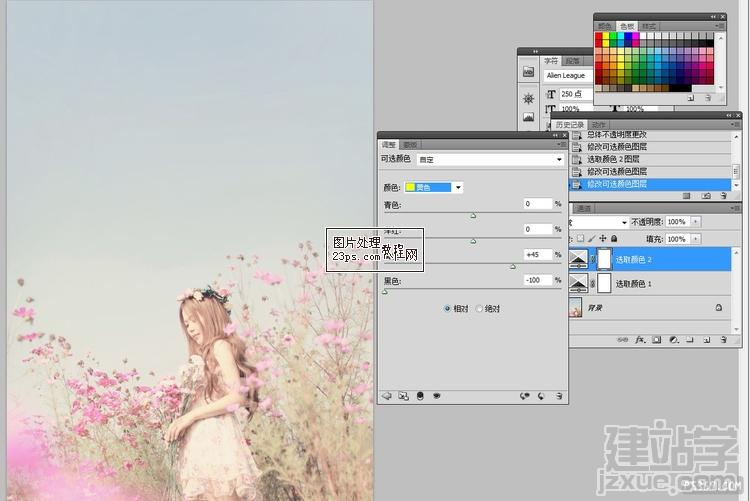750x501 pixels.
Task: Open the sun-wheel panel icon in dock
Action: (x=528, y=99)
